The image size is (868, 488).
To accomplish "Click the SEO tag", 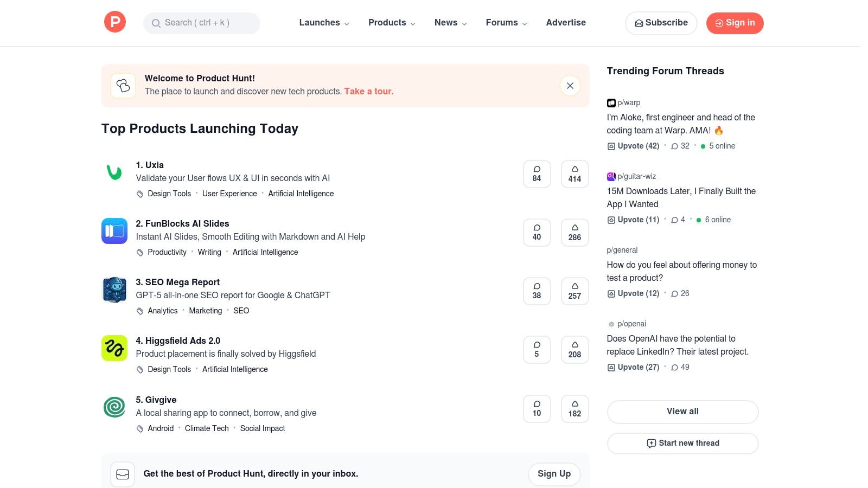I will [x=241, y=311].
